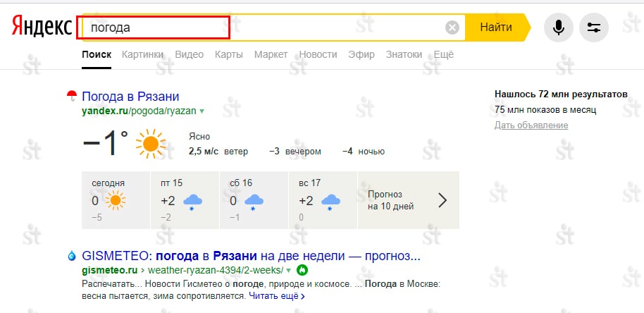Click the red umbrella weather favicon
The height and width of the screenshot is (313, 644).
point(72,96)
